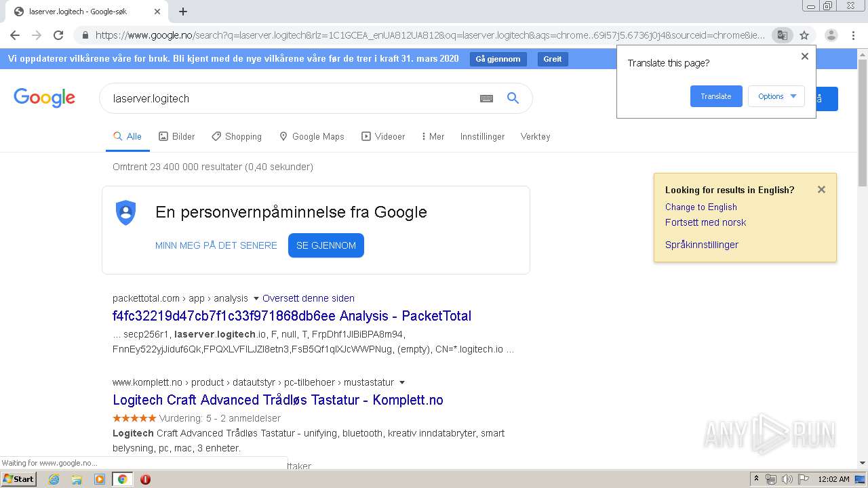Switch to the Bilder tab

coord(176,136)
